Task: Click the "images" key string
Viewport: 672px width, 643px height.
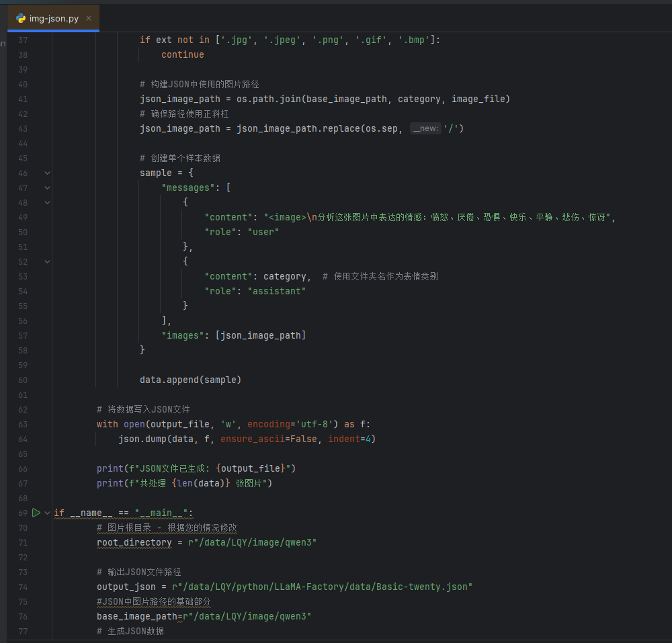Action: 183,335
